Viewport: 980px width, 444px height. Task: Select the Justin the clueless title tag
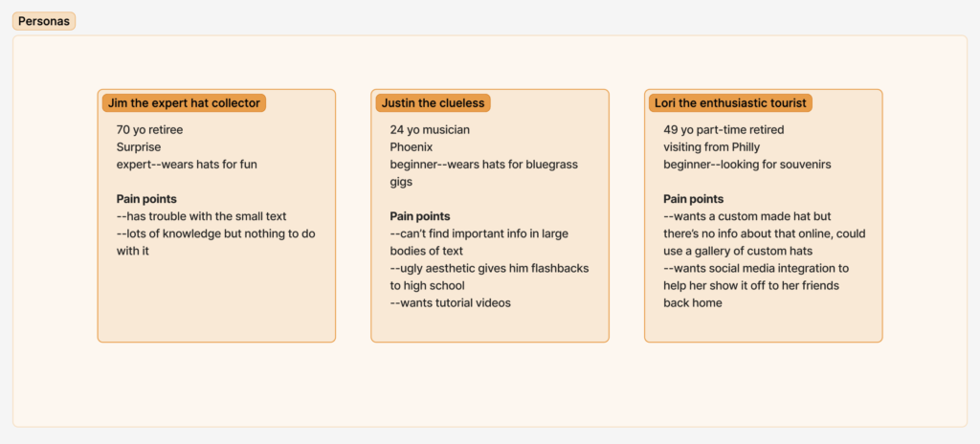(x=434, y=102)
